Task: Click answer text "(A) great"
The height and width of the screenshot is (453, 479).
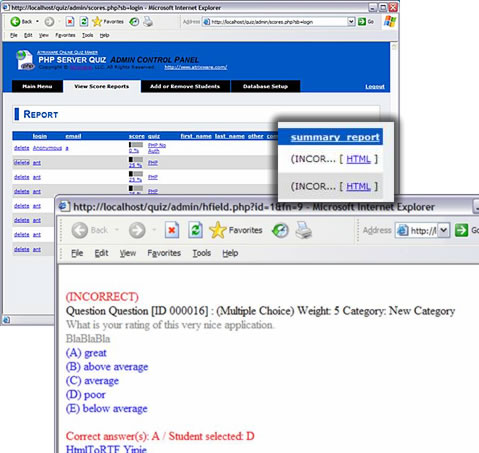Action: coord(86,353)
